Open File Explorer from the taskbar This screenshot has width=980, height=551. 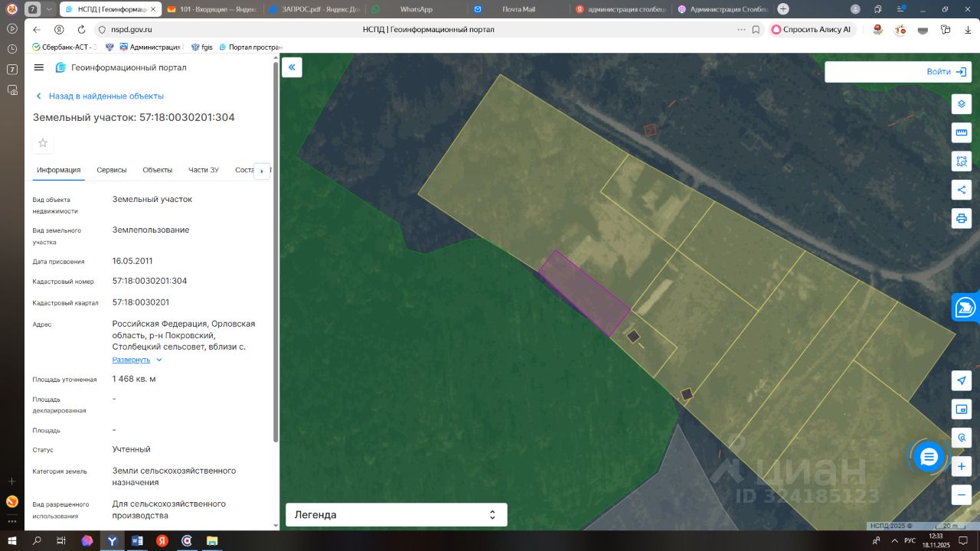(211, 540)
